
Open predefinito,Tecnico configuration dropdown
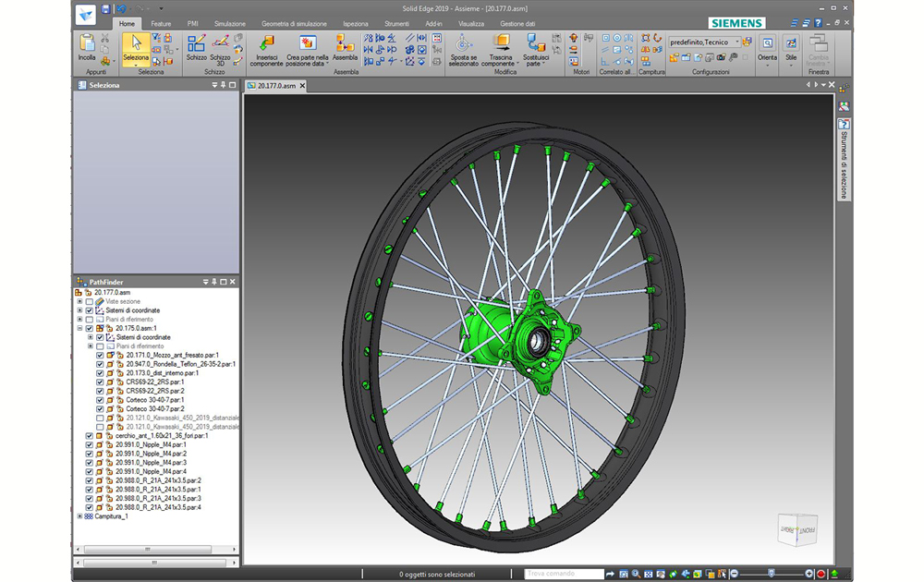point(736,42)
